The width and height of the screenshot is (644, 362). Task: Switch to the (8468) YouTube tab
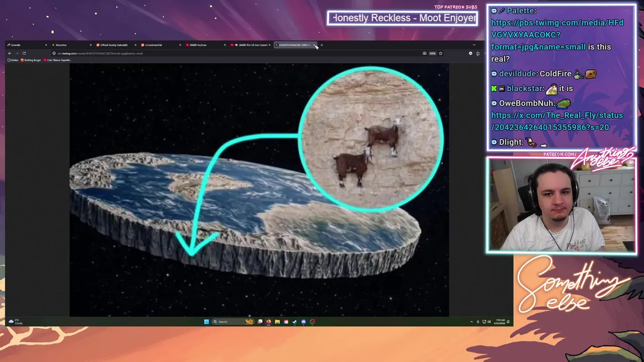(205, 45)
